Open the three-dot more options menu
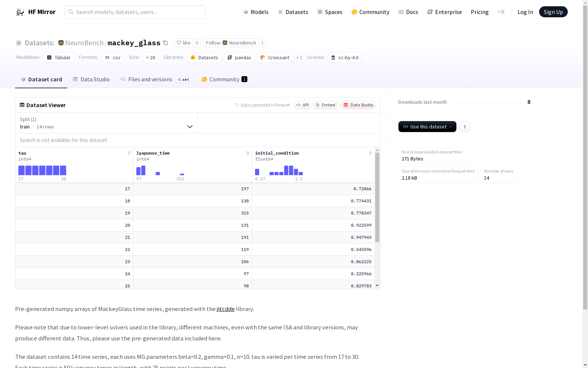This screenshot has width=588, height=368. click(x=465, y=127)
